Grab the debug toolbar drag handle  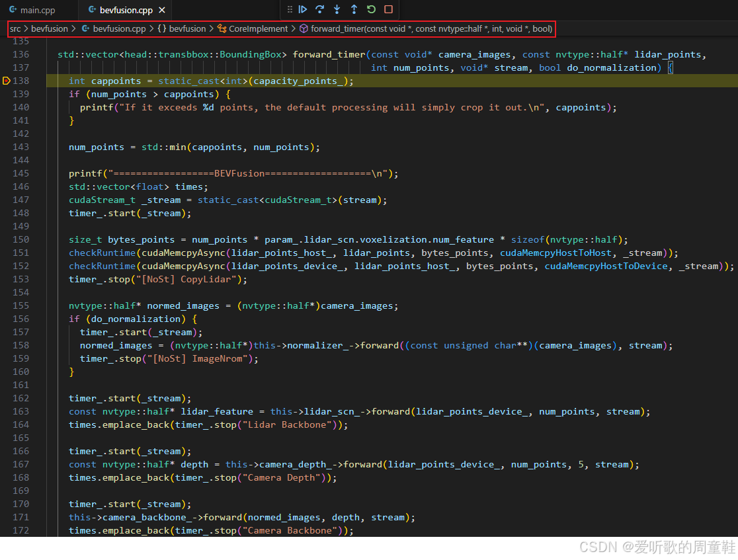[x=290, y=9]
